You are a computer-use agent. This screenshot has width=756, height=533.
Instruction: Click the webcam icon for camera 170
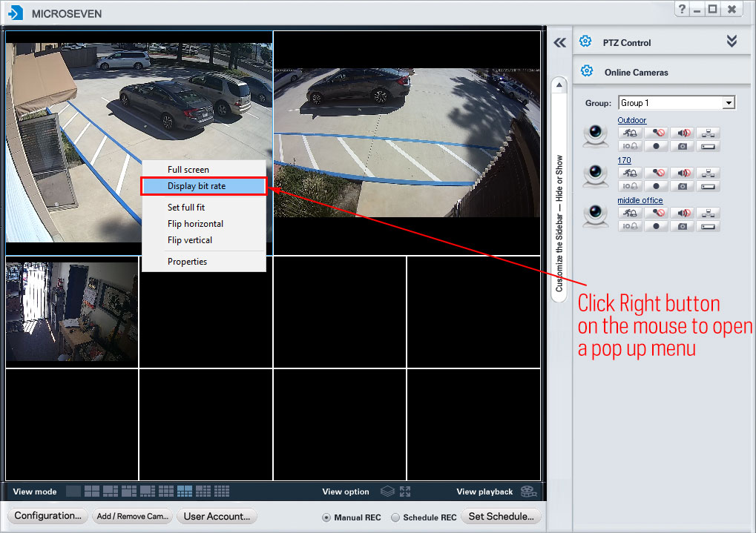[x=596, y=176]
